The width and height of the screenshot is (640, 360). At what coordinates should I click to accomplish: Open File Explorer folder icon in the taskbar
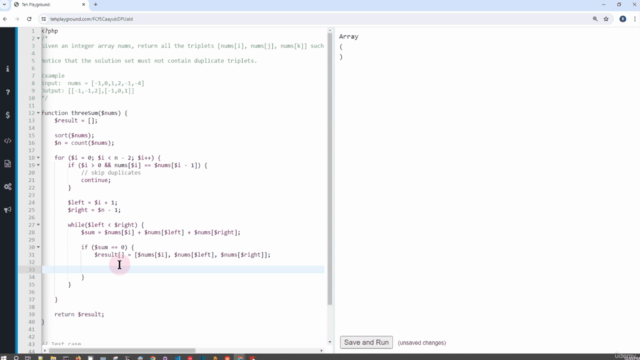pyautogui.click(x=53, y=358)
